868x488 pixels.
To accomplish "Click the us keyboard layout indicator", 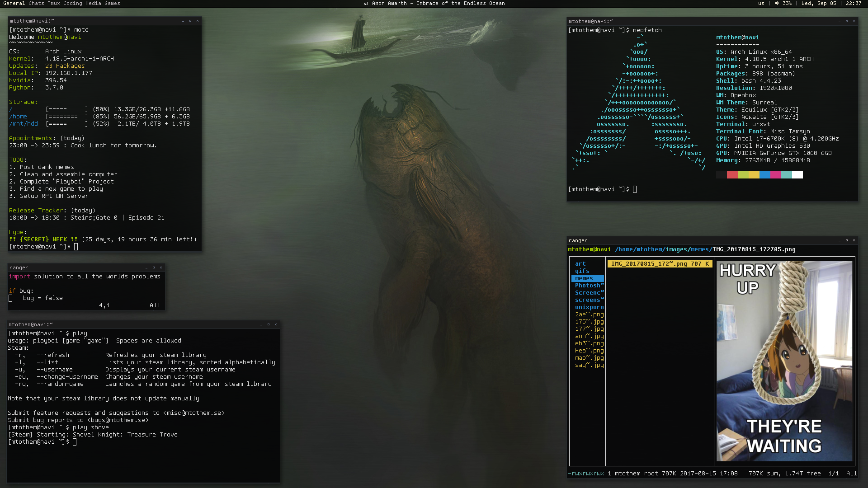I will (761, 3).
